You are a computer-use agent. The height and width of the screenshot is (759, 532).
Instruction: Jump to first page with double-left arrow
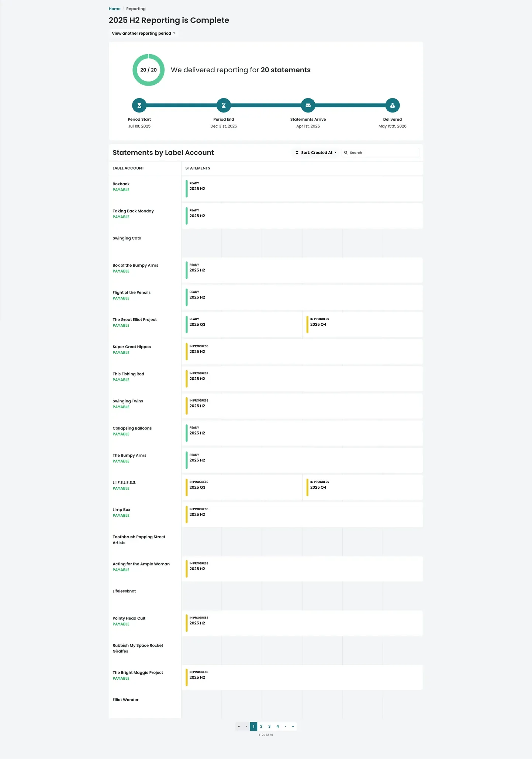pos(239,726)
